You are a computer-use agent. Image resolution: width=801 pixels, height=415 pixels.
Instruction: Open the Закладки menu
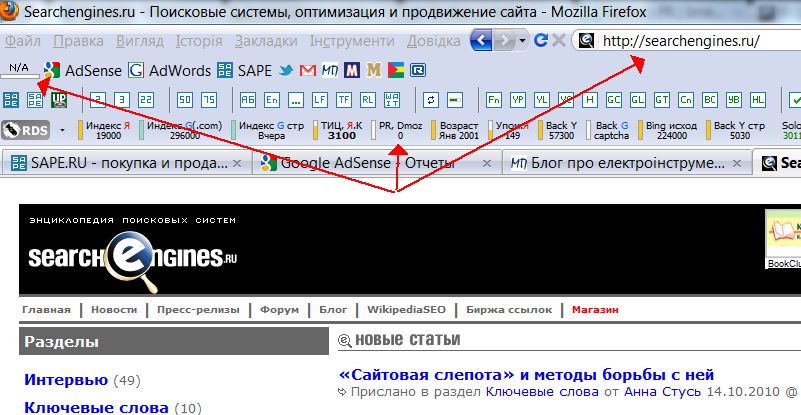[266, 41]
